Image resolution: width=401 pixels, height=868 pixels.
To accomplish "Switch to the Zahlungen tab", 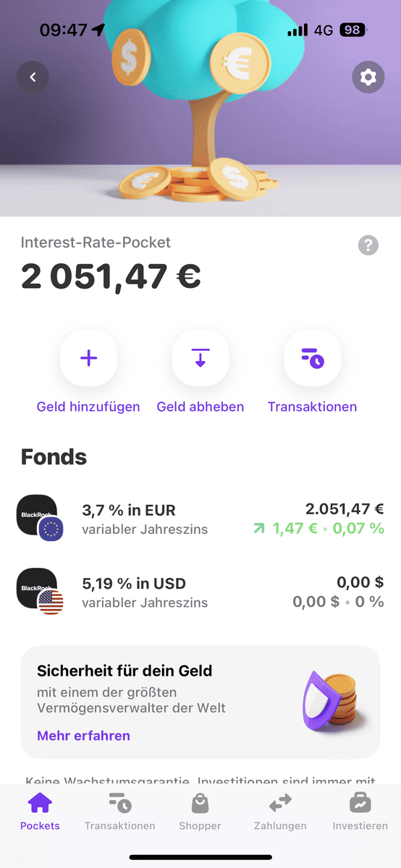I will point(280,811).
